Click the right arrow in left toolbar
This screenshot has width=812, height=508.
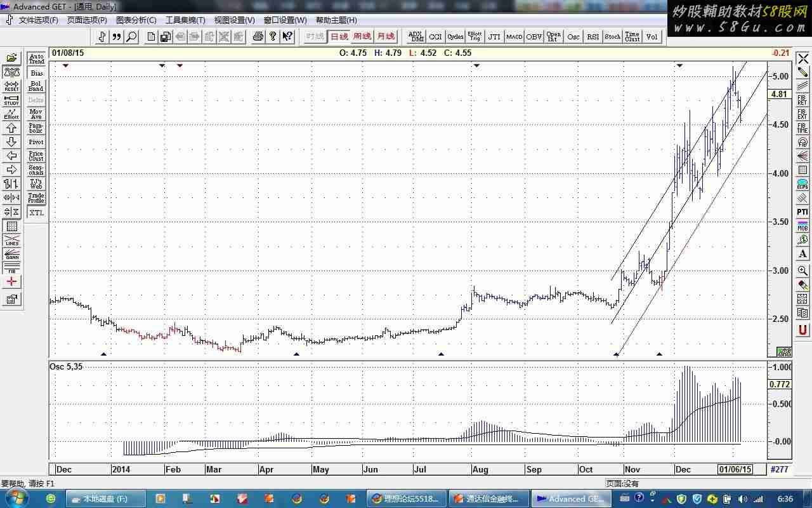tap(11, 170)
